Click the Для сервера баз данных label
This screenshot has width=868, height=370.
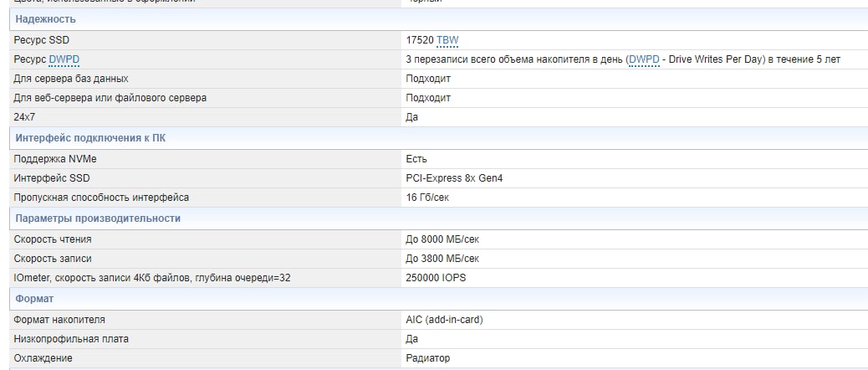click(x=71, y=79)
